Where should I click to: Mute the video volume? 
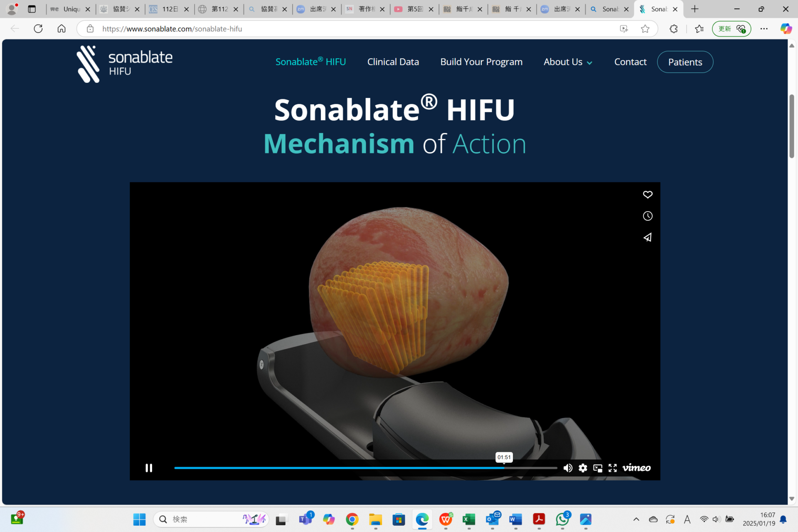coord(568,468)
